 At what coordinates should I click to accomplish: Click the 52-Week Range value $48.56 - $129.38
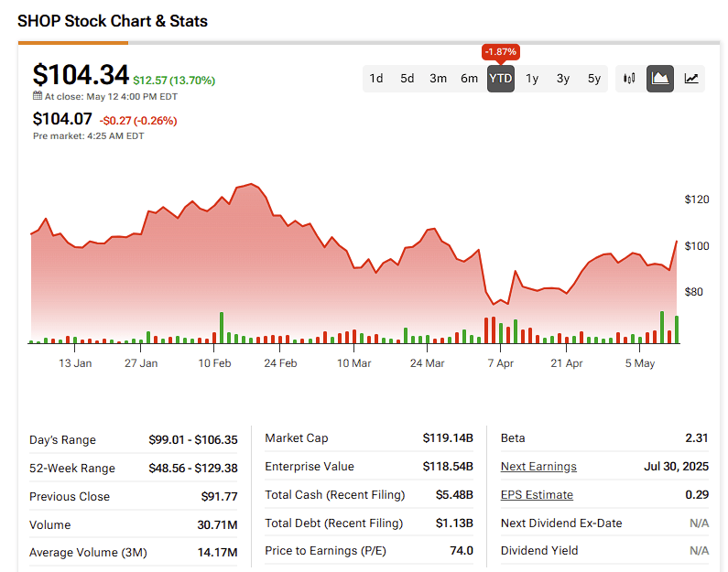tap(192, 468)
